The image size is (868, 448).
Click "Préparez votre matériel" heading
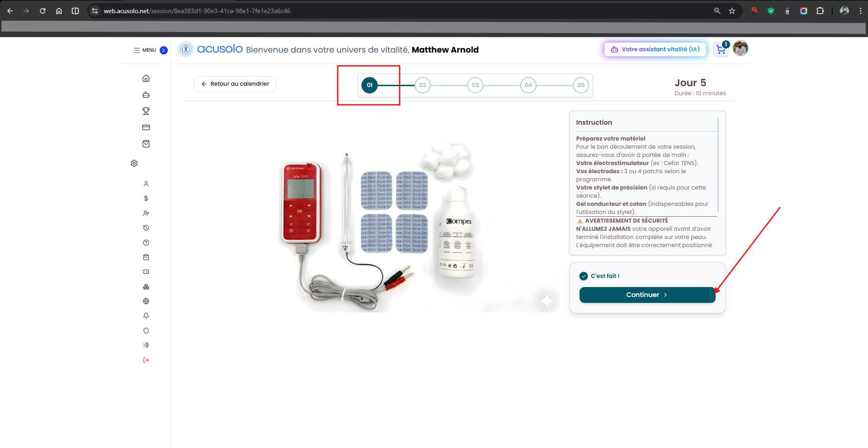(610, 139)
